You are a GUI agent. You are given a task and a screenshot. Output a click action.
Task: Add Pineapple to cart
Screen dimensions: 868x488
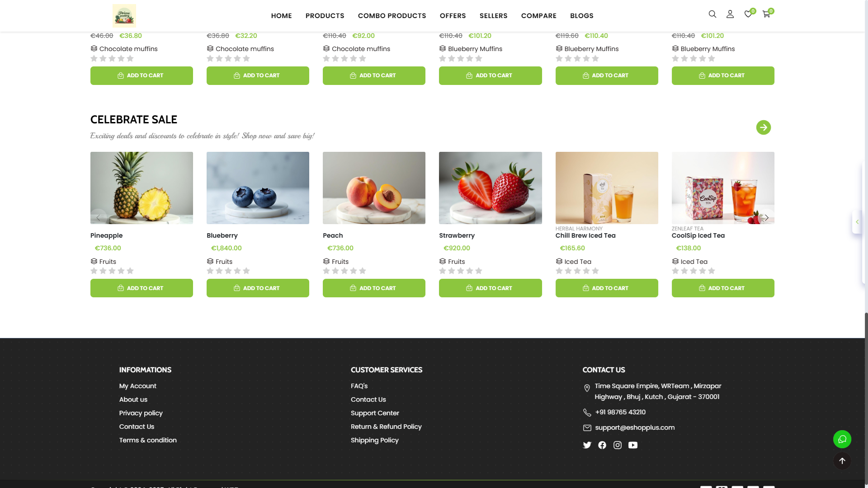(142, 288)
